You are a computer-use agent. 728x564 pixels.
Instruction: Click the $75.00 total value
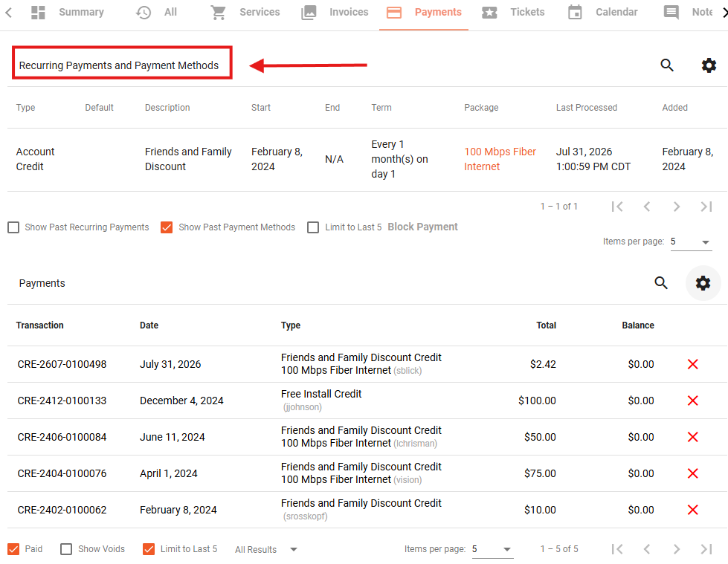point(540,473)
